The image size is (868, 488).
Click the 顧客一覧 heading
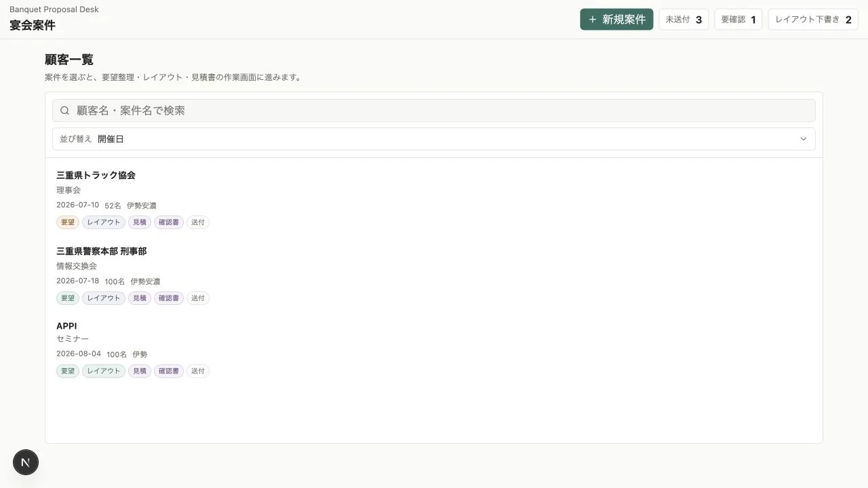(69, 60)
